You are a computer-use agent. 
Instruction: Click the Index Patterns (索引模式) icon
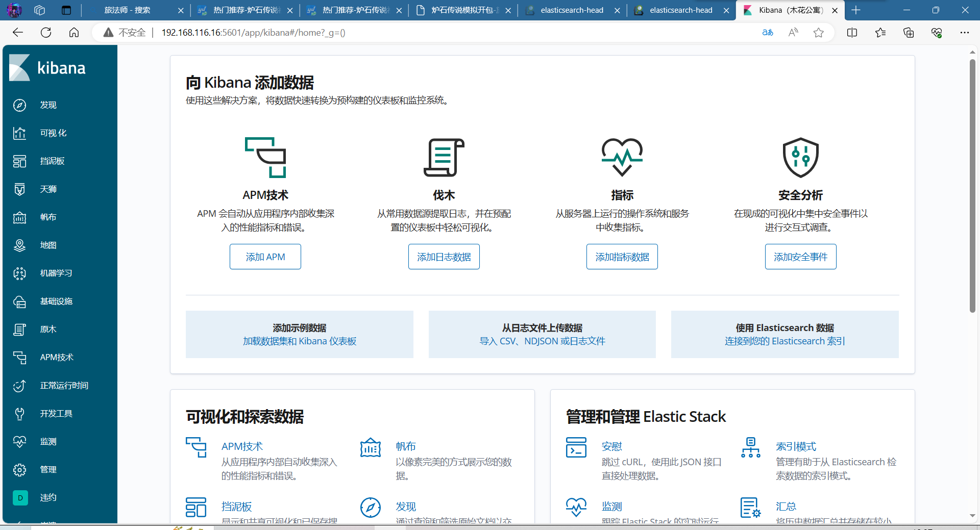[x=750, y=447]
